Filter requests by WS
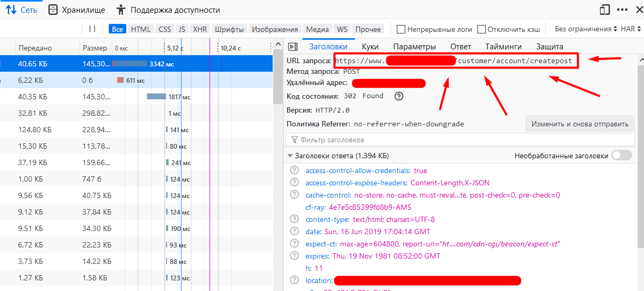Screen dimensions: 644x291 click(x=342, y=29)
